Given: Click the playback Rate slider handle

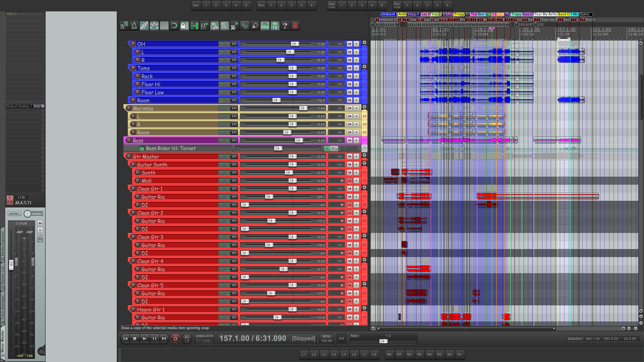Looking at the screenshot, I should pyautogui.click(x=383, y=341).
